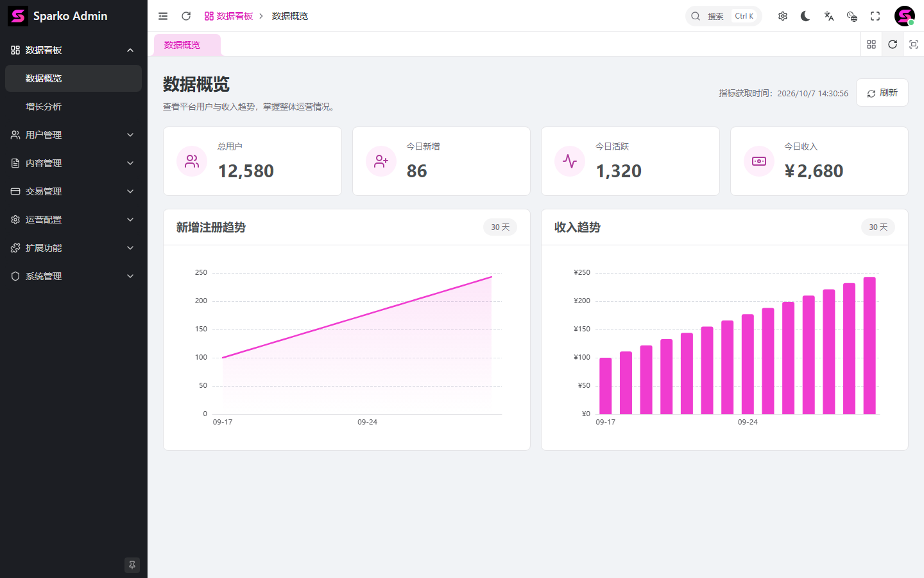Click the reload icon beside the breadcrumb
Viewport: 924px width, 578px height.
pyautogui.click(x=186, y=16)
